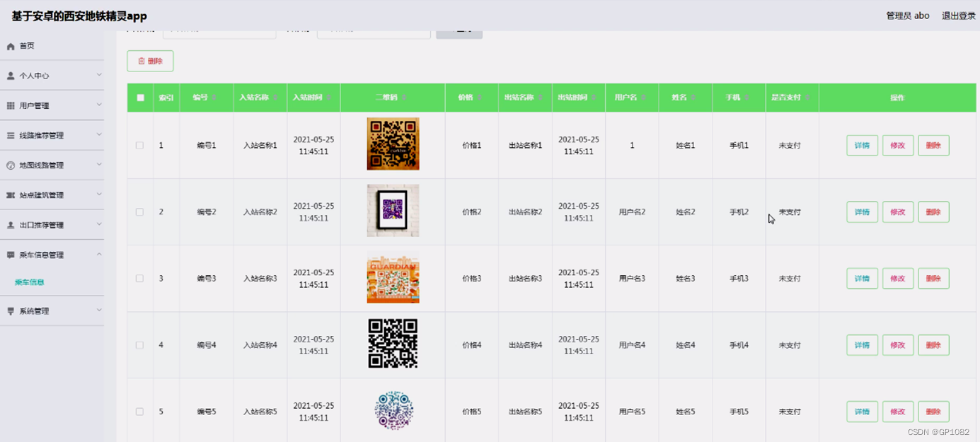Expand the 用户管理 chevron
Viewport: 980px width, 442px height.
point(99,105)
